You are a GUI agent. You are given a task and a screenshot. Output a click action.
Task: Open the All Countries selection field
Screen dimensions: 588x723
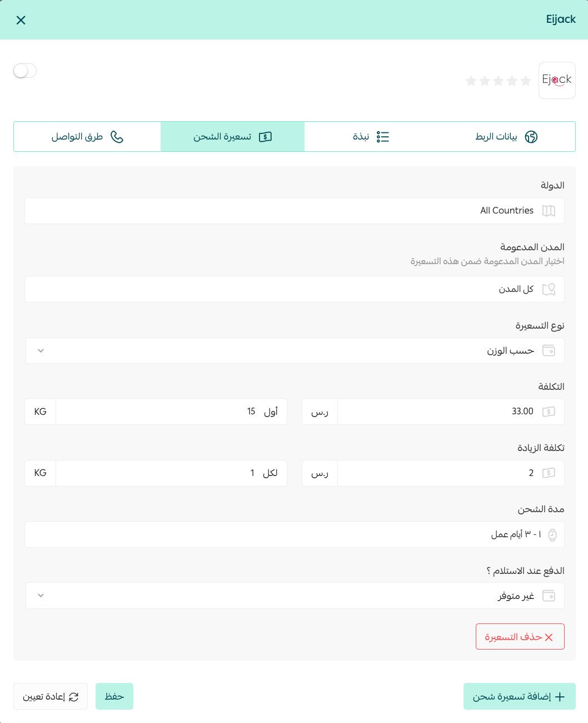tap(295, 211)
